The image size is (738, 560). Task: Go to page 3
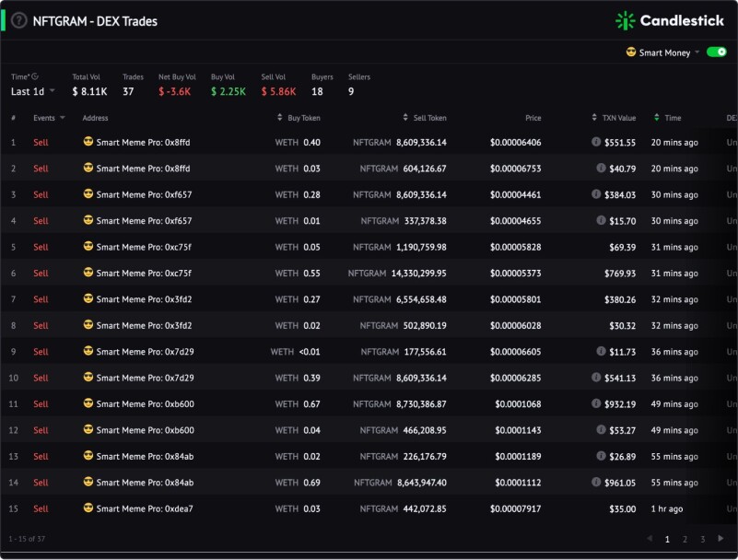[x=703, y=540]
